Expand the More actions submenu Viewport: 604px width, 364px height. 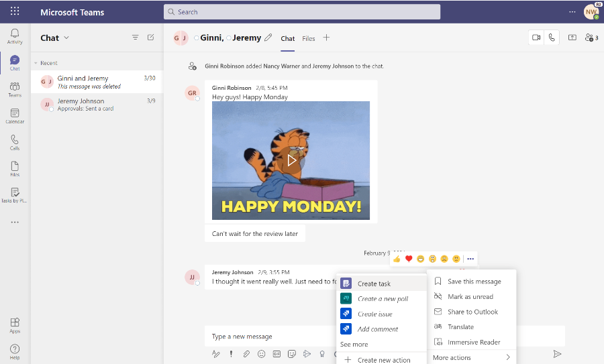[x=472, y=357]
